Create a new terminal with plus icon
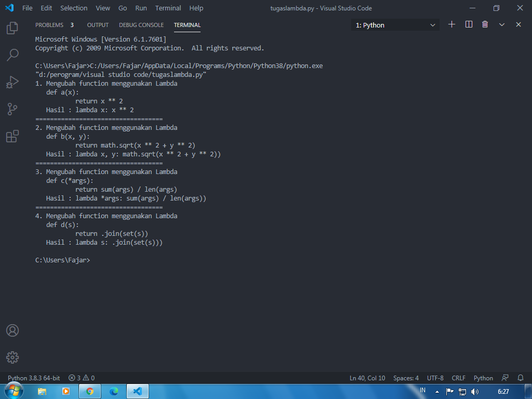Screen dimensions: 532x399 pyautogui.click(x=451, y=24)
